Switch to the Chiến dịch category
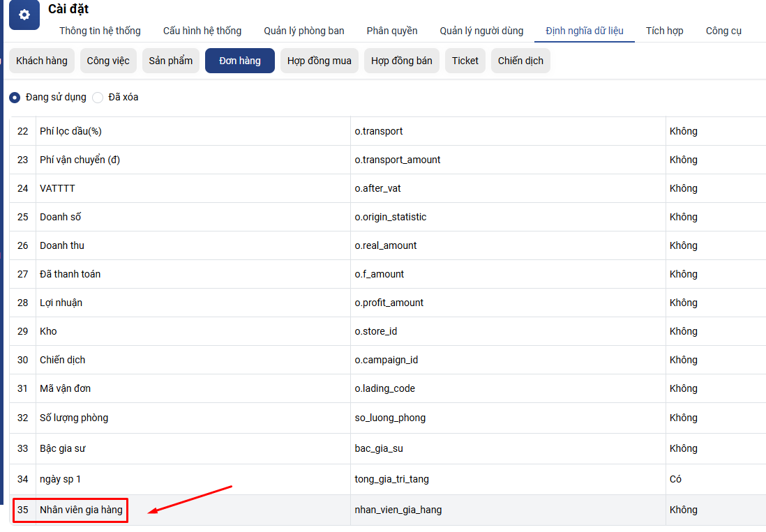 [x=520, y=61]
